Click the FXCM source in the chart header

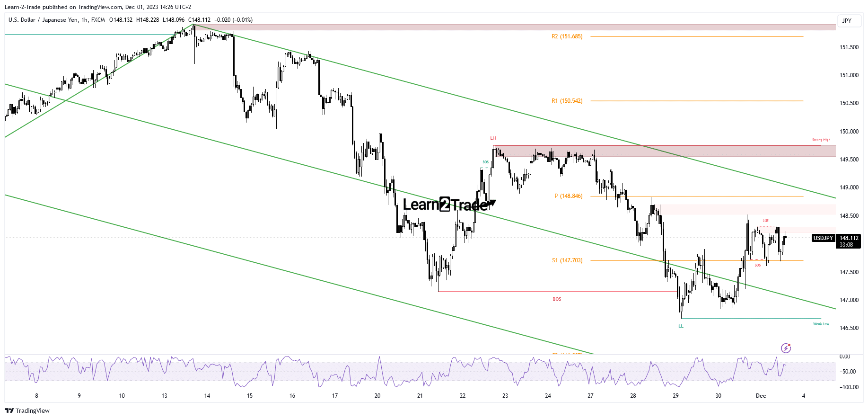click(98, 20)
